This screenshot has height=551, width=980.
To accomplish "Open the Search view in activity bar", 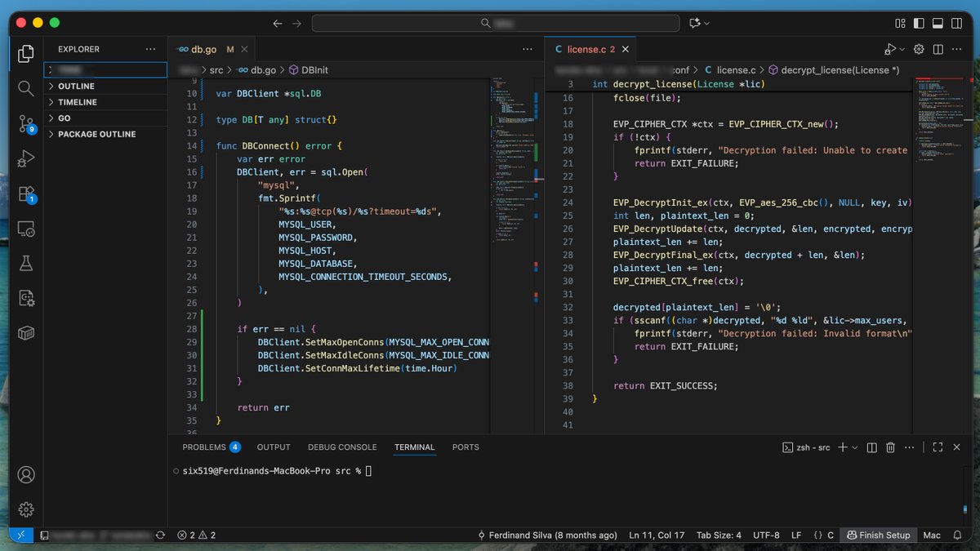I will pos(26,88).
